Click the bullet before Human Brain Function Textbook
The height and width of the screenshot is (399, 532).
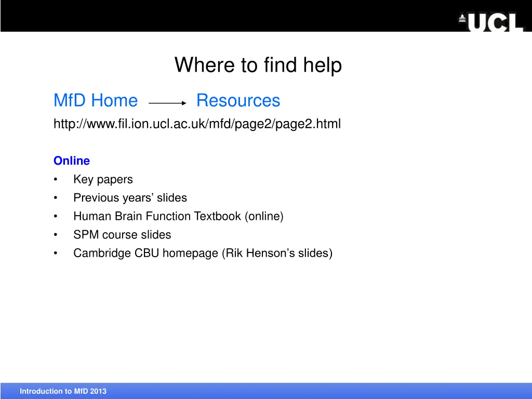[x=56, y=217]
